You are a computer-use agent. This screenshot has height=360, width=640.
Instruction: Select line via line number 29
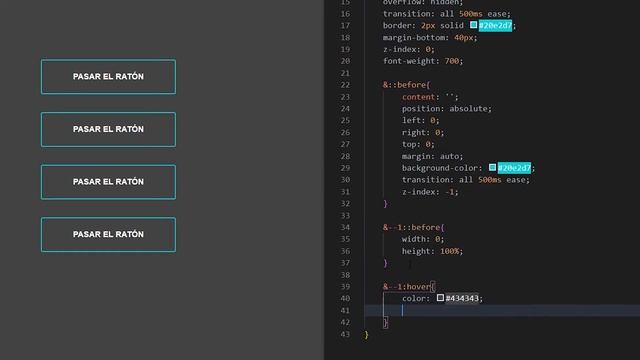pyautogui.click(x=345, y=168)
